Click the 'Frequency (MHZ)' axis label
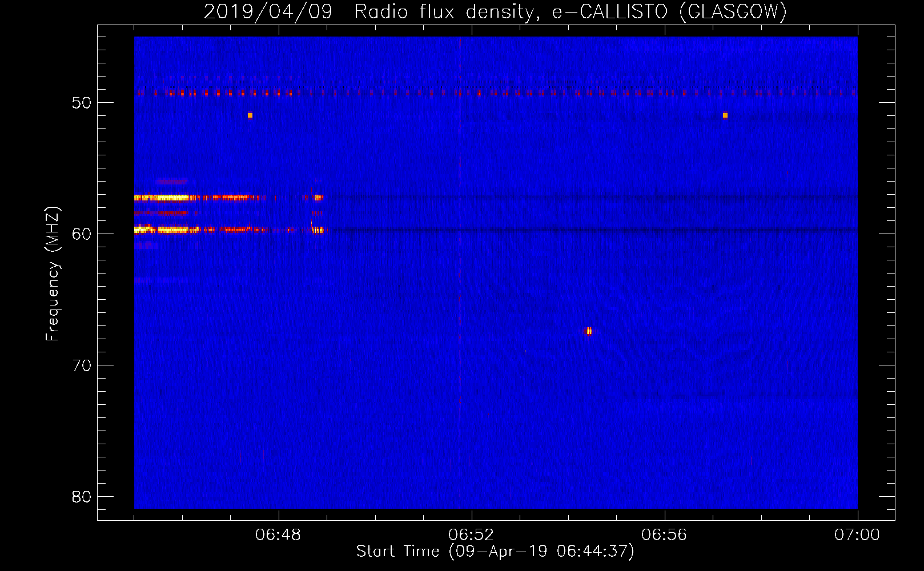The height and width of the screenshot is (571, 924). [x=53, y=274]
